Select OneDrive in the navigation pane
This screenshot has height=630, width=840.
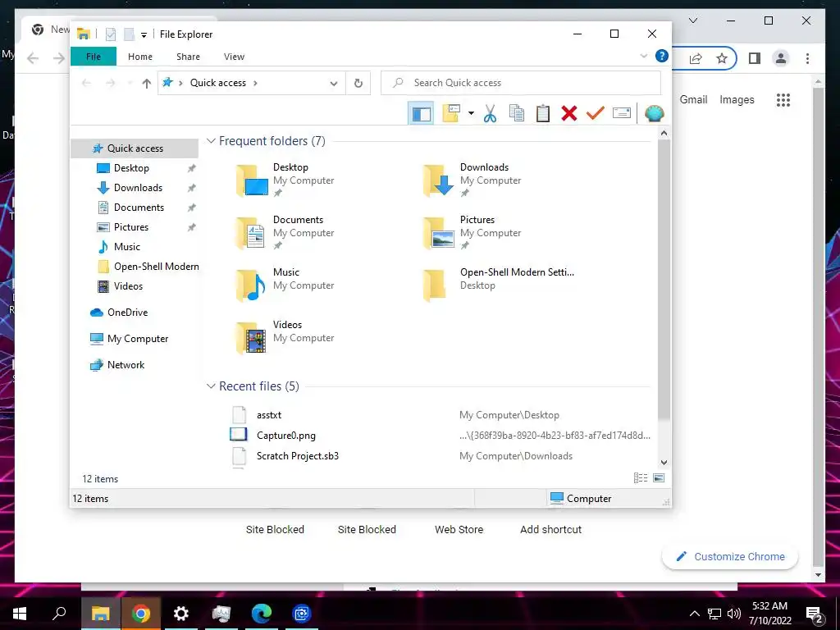[127, 313]
